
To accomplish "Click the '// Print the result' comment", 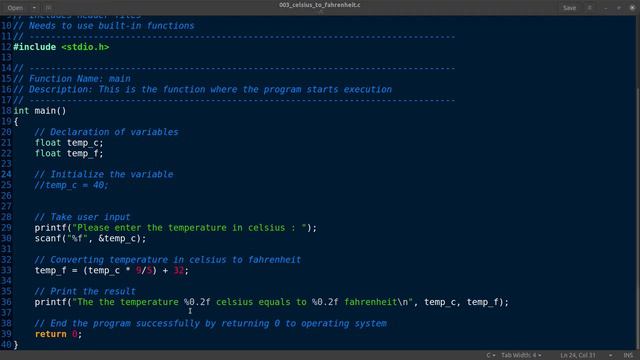I will click(85, 291).
